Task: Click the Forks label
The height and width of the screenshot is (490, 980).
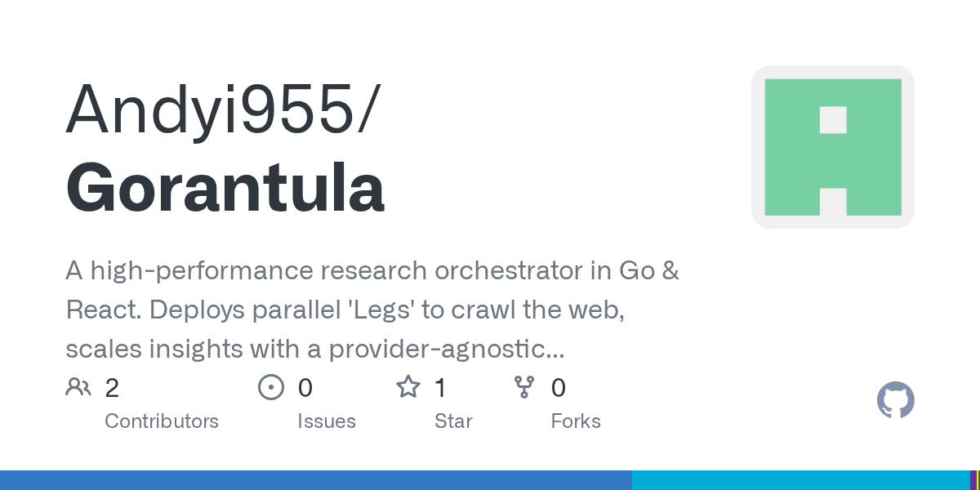Action: pos(576,421)
